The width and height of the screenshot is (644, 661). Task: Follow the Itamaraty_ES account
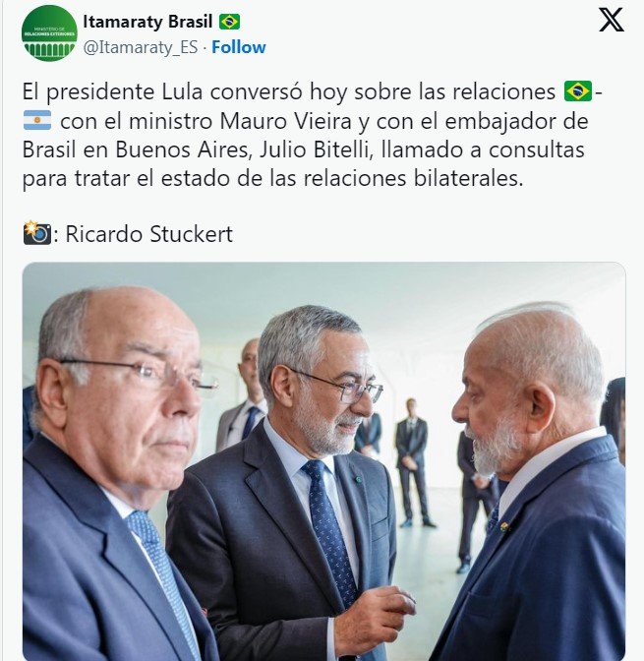pos(239,47)
